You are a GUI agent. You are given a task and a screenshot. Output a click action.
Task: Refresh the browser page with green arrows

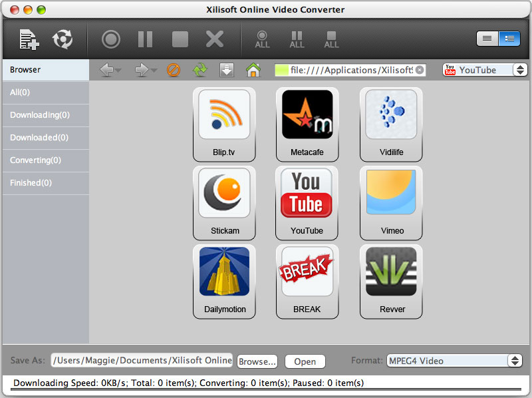[x=199, y=70]
